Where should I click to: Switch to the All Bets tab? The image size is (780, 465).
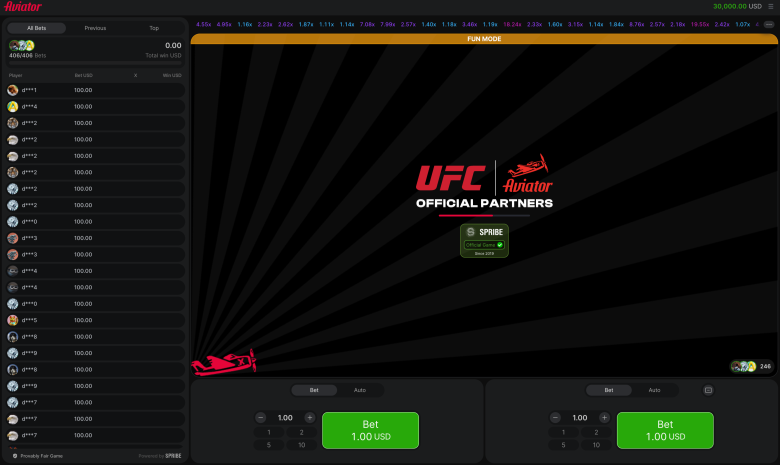pyautogui.click(x=37, y=28)
